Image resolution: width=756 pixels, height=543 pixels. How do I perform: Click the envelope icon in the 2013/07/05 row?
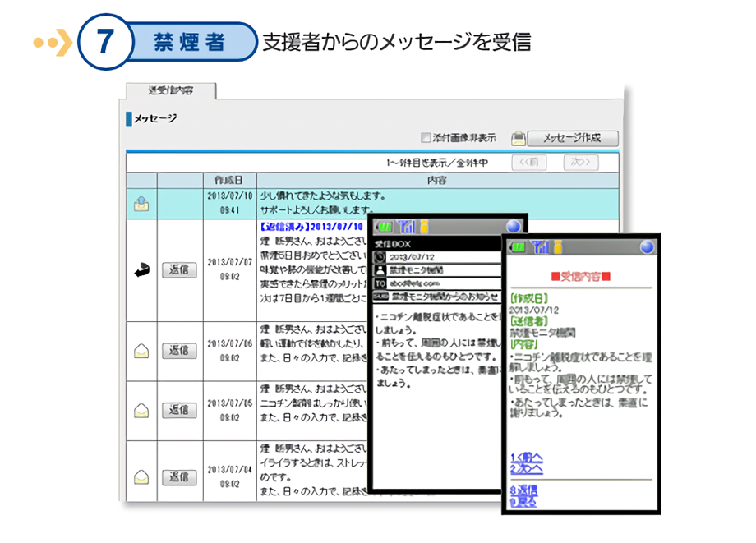[x=141, y=408]
